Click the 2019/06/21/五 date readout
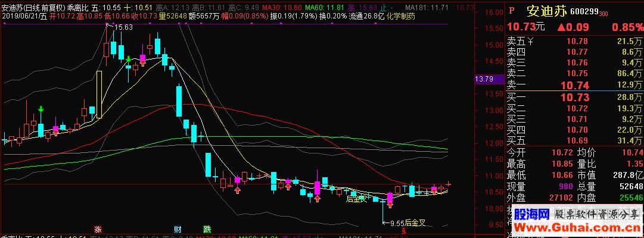 click(24, 16)
